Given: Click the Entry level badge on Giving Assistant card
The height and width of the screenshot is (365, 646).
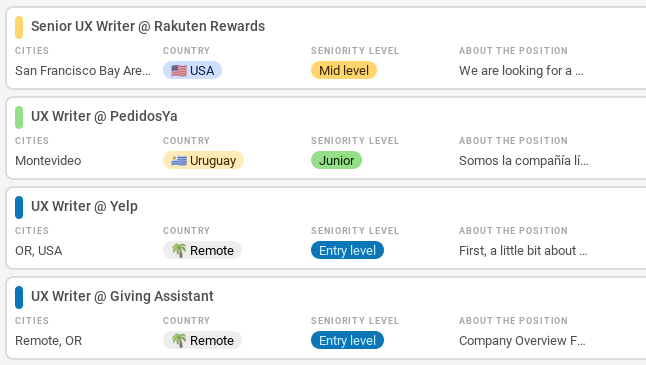Looking at the screenshot, I should coord(347,340).
